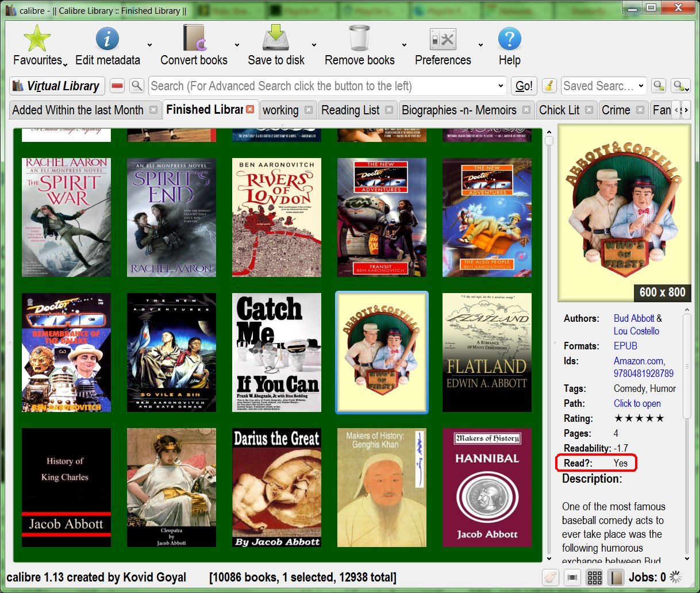
Task: Click the copy search to saved searches icon
Action: 659,86
